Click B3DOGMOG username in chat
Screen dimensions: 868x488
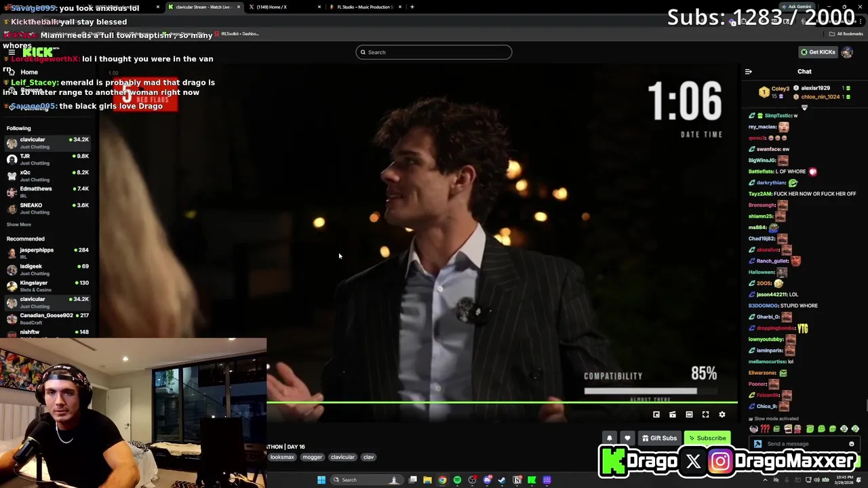(x=763, y=306)
